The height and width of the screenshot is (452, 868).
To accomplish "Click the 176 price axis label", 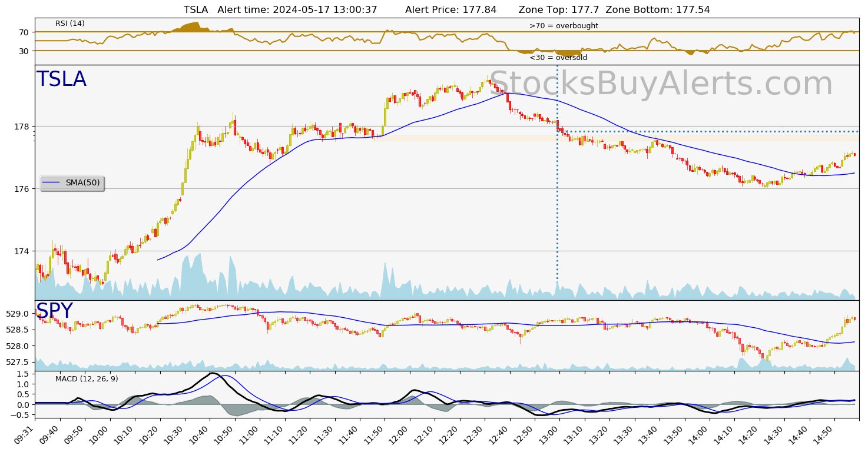I will point(23,189).
